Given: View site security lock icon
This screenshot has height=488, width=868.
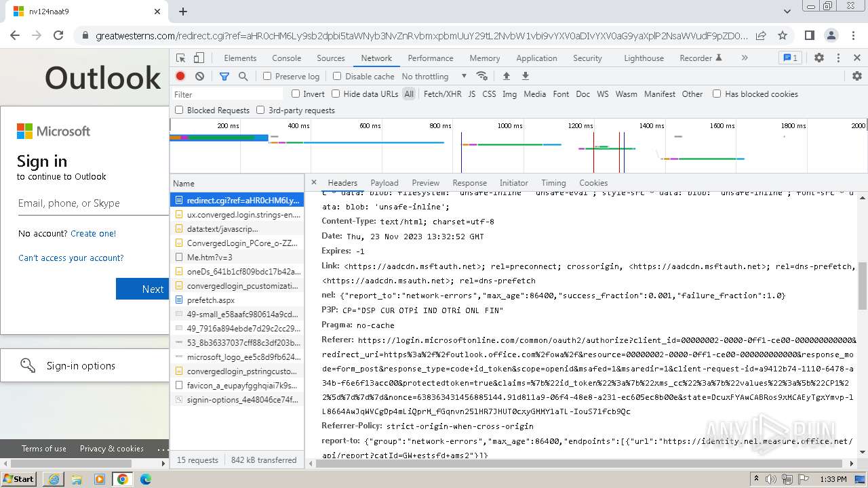Looking at the screenshot, I should point(85,36).
